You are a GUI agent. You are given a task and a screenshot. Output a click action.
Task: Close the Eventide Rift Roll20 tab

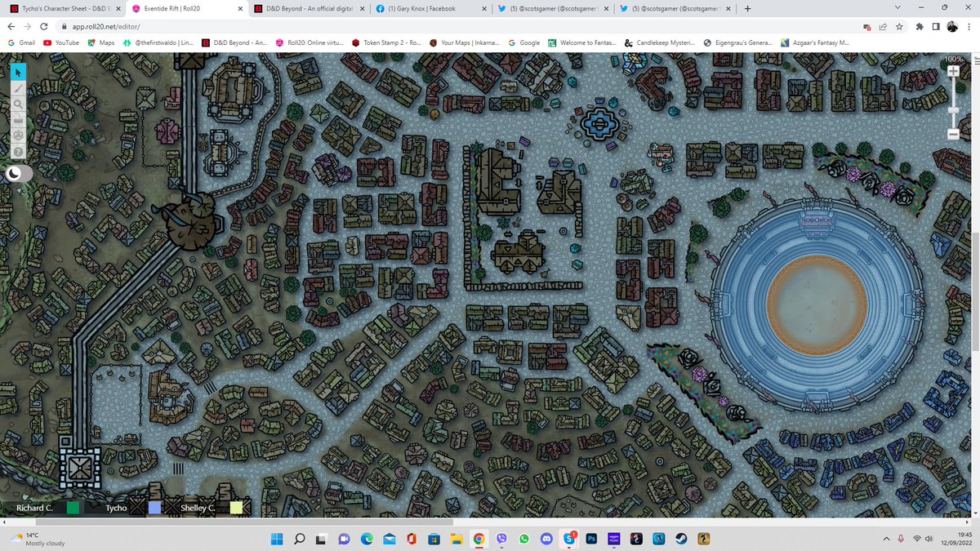(x=238, y=8)
